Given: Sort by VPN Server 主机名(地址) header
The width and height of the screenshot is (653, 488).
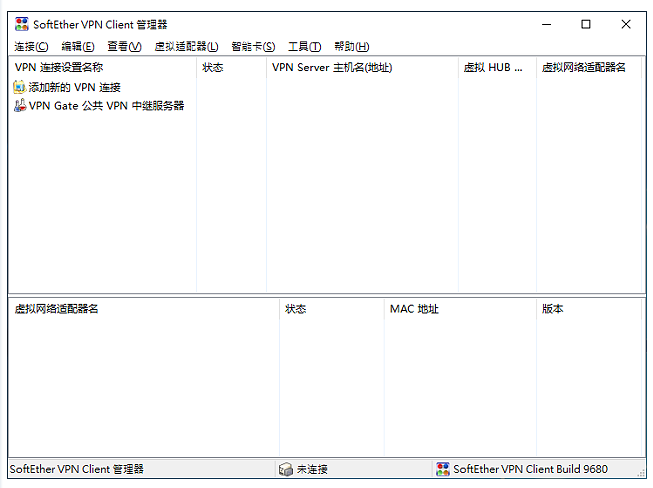Looking at the screenshot, I should 362,67.
